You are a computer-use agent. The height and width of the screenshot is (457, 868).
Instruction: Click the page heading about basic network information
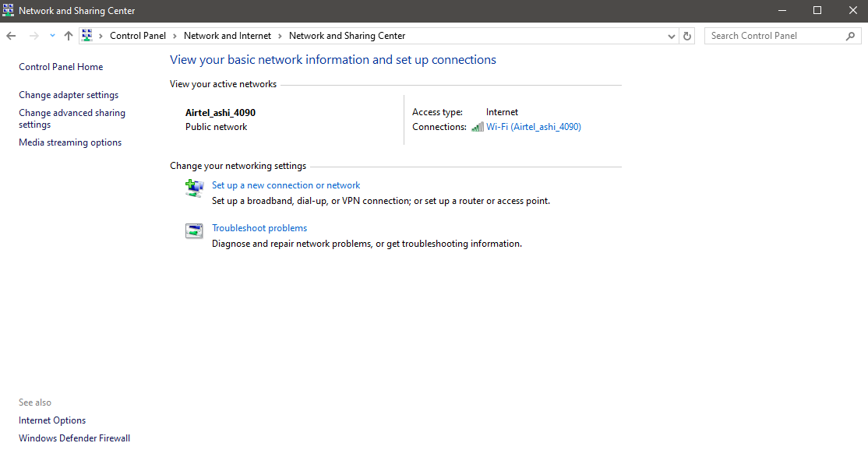point(333,60)
